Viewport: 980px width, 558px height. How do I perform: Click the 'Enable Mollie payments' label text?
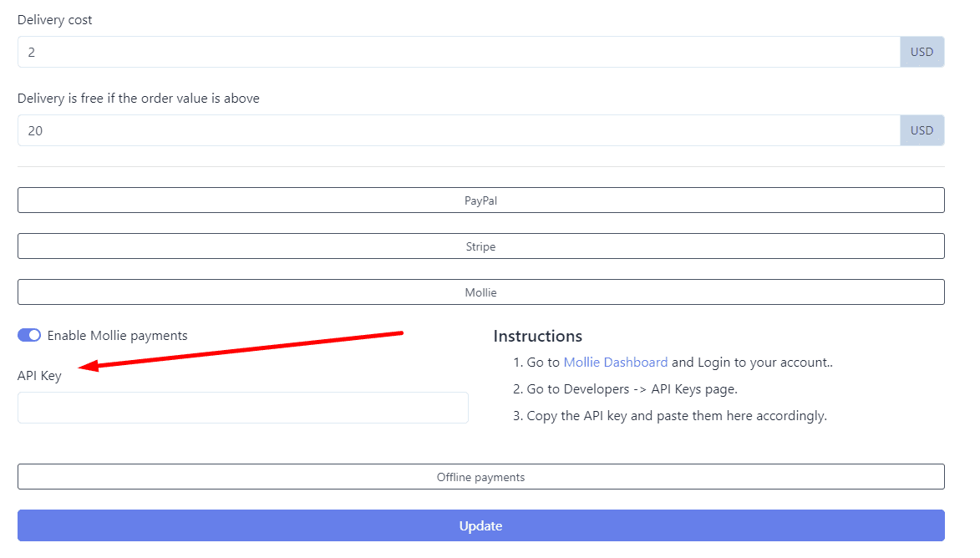click(117, 335)
